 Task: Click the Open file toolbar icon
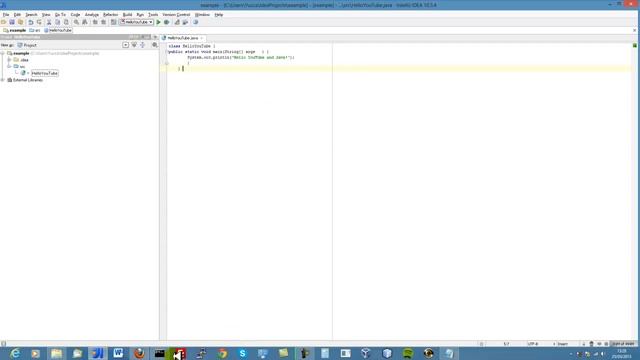(x=4, y=22)
